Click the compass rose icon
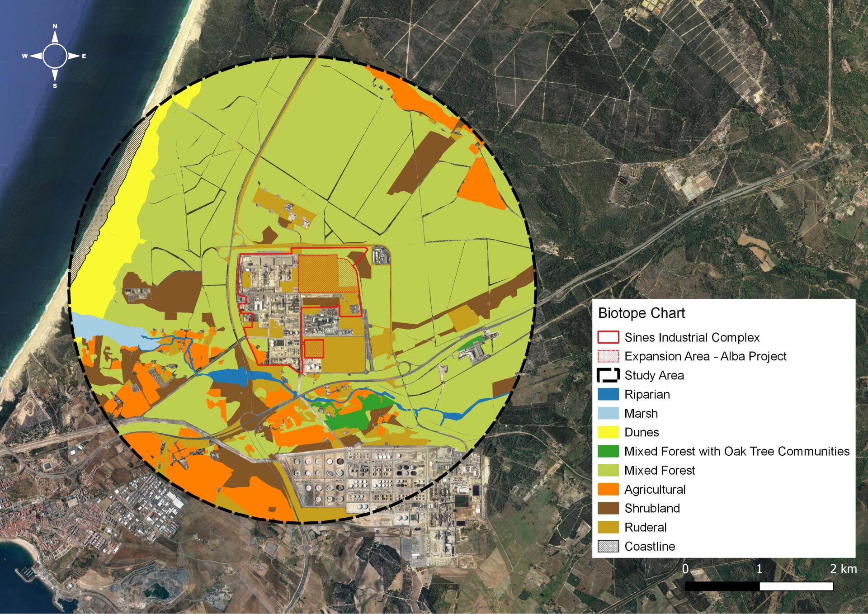Viewport: 868px width, 614px height. coord(55,56)
